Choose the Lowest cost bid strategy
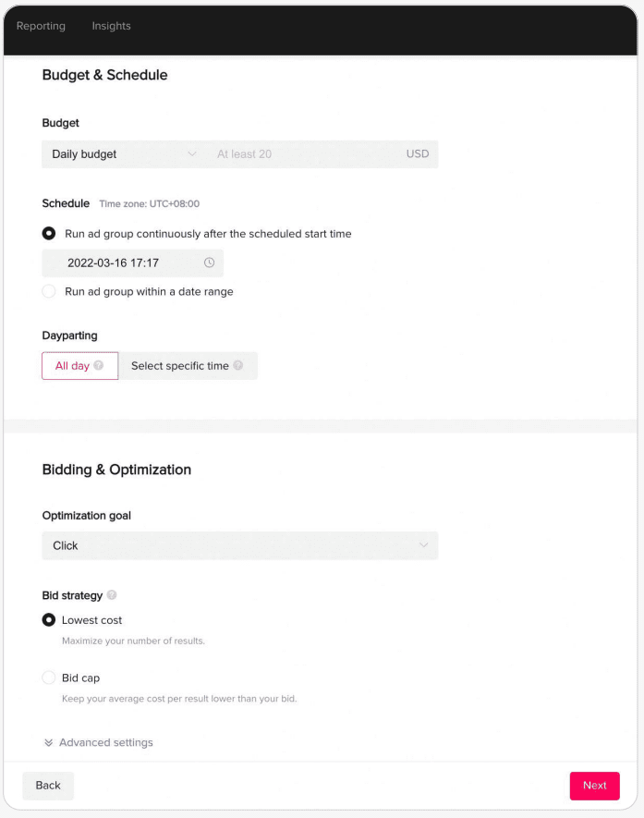Viewport: 644px width, 818px height. point(49,620)
